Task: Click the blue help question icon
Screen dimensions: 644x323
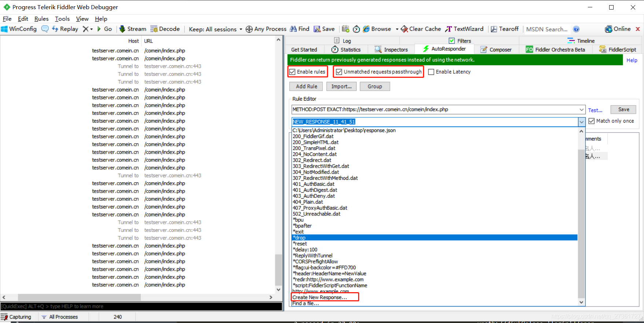Action: click(576, 29)
